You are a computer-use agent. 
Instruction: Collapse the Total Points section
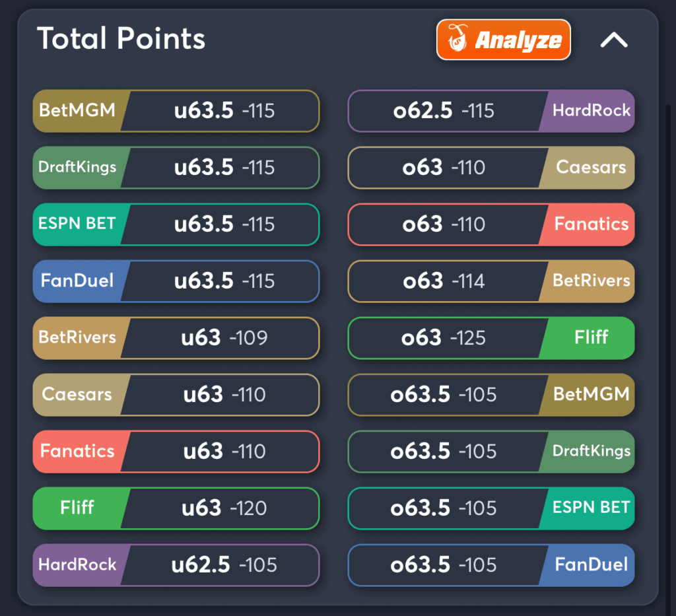point(614,40)
